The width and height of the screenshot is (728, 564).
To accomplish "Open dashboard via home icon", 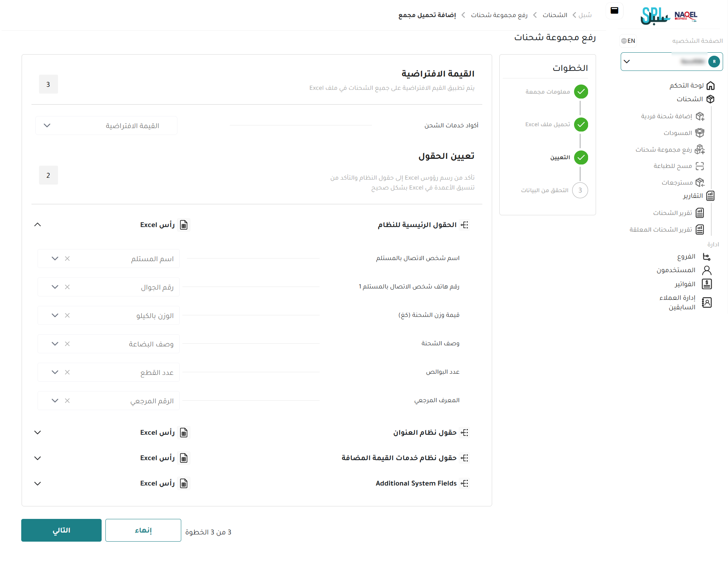I will click(x=711, y=86).
